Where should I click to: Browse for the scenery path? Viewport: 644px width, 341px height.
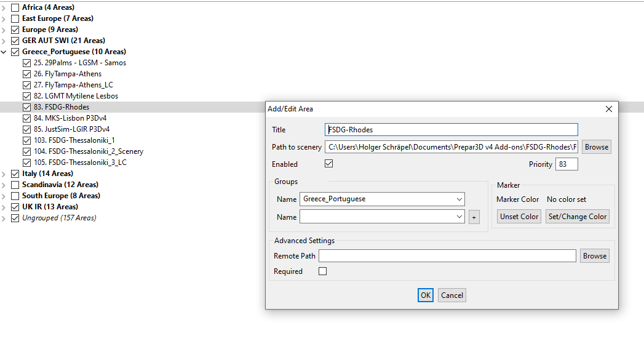point(596,147)
